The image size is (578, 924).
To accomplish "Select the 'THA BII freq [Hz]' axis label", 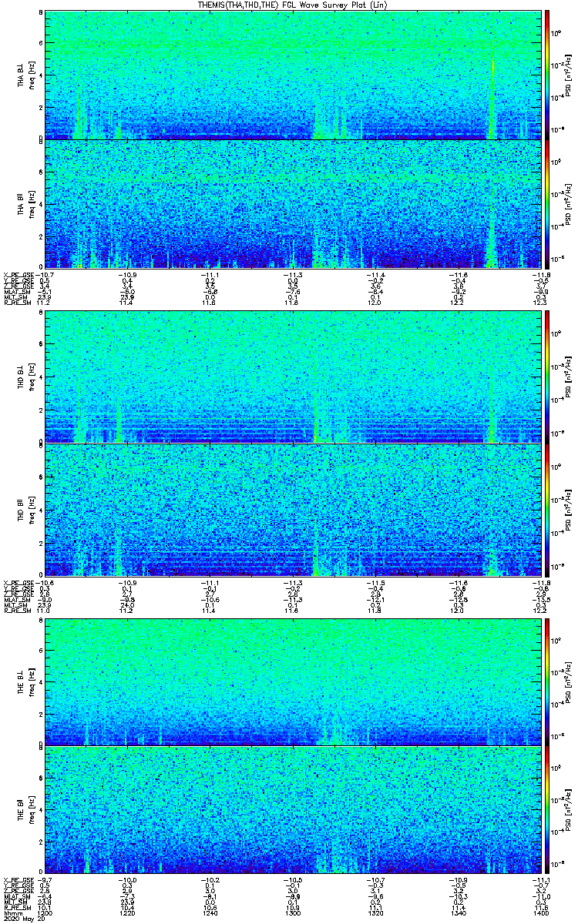I will click(26, 204).
